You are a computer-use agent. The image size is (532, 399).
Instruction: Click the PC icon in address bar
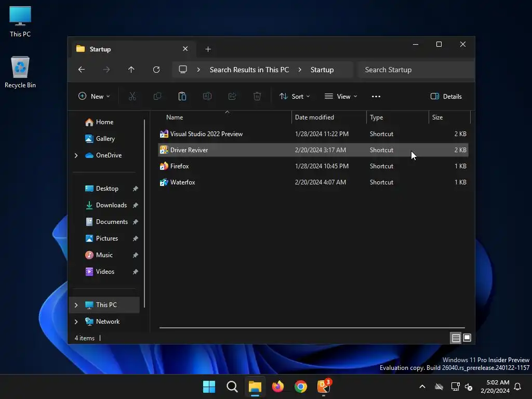[183, 70]
